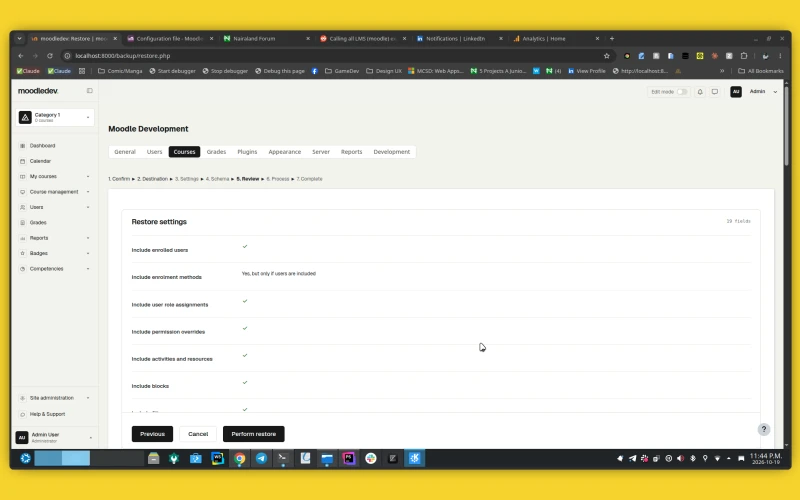Open browser extensions puzzle icon
The width and height of the screenshot is (800, 500).
[744, 56]
